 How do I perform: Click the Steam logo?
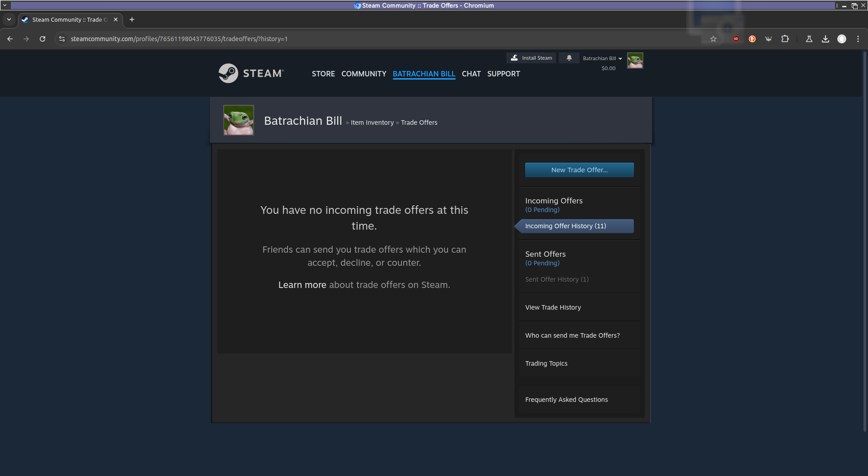[251, 73]
